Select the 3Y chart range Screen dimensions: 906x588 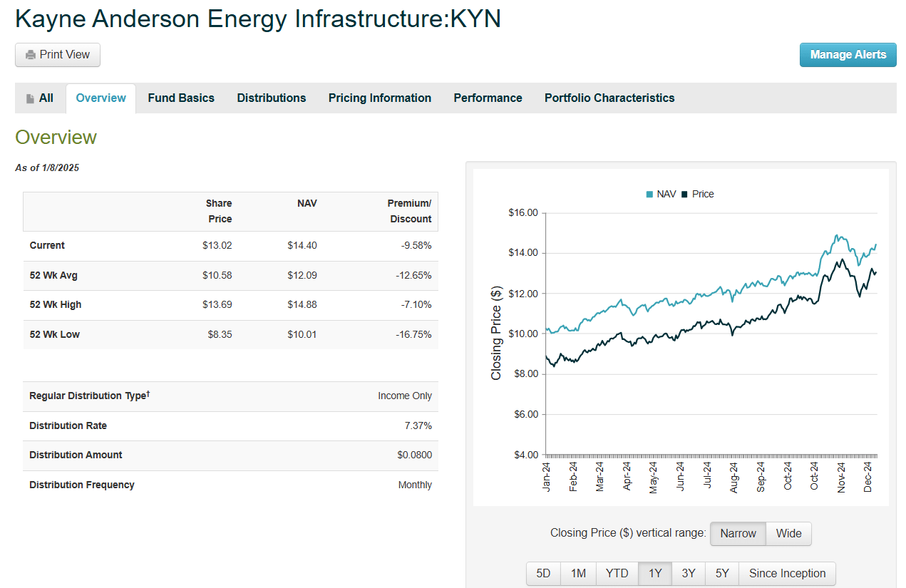tap(688, 573)
